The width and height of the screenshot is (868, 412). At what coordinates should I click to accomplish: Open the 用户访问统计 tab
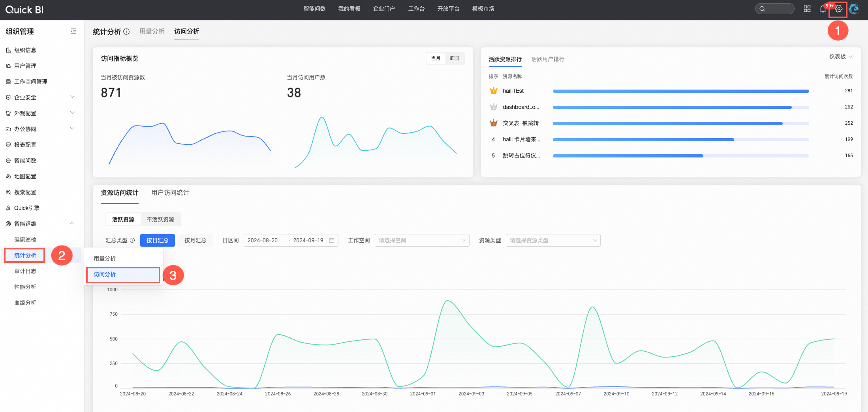pyautogui.click(x=170, y=193)
